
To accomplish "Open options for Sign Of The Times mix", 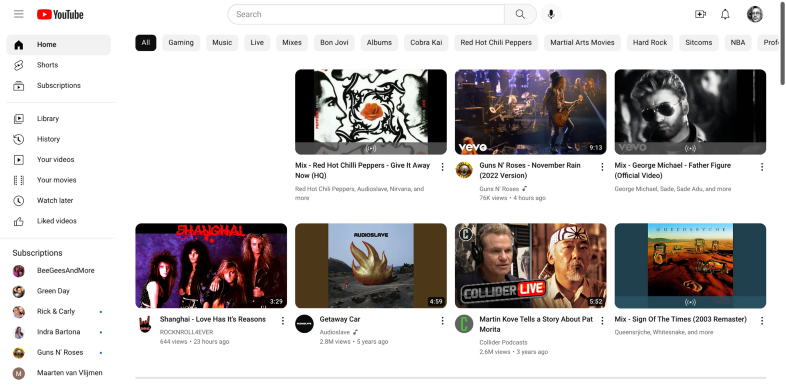I will (761, 321).
